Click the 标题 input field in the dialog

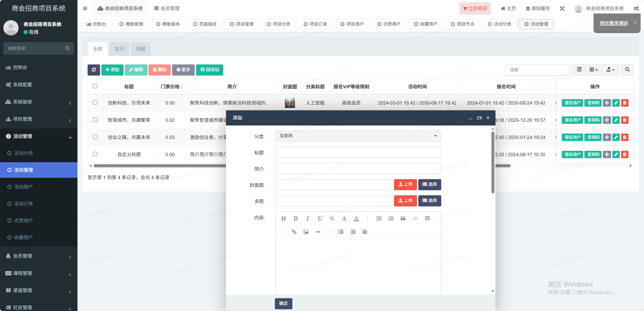tap(358, 152)
